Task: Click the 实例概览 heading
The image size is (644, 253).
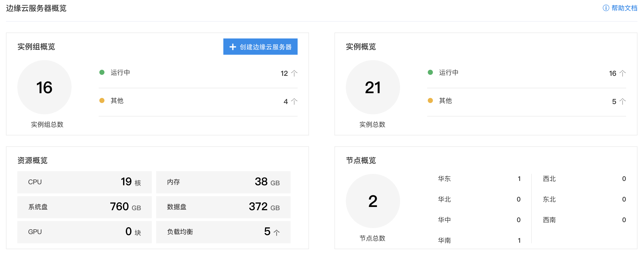Action: coord(361,47)
